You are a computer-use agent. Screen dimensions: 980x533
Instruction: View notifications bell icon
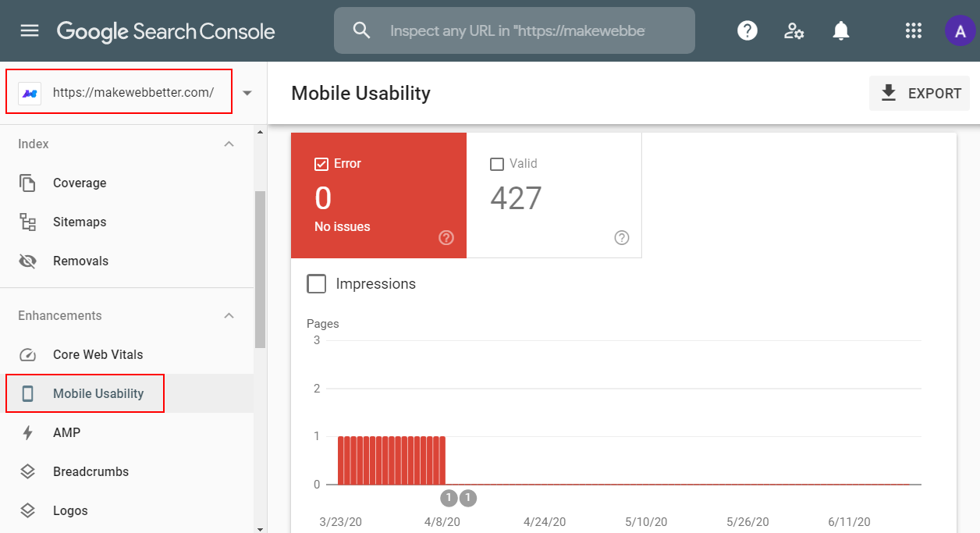[840, 31]
